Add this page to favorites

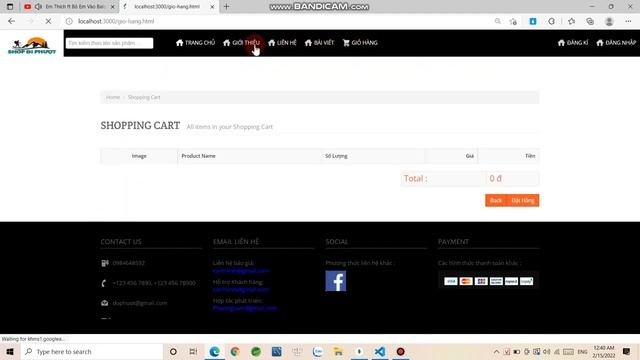pos(513,21)
